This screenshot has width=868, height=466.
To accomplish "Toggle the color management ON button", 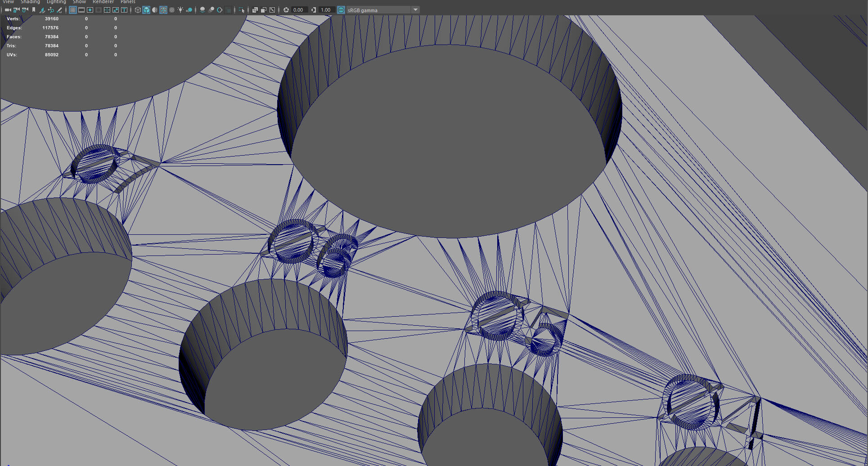I will tap(341, 10).
